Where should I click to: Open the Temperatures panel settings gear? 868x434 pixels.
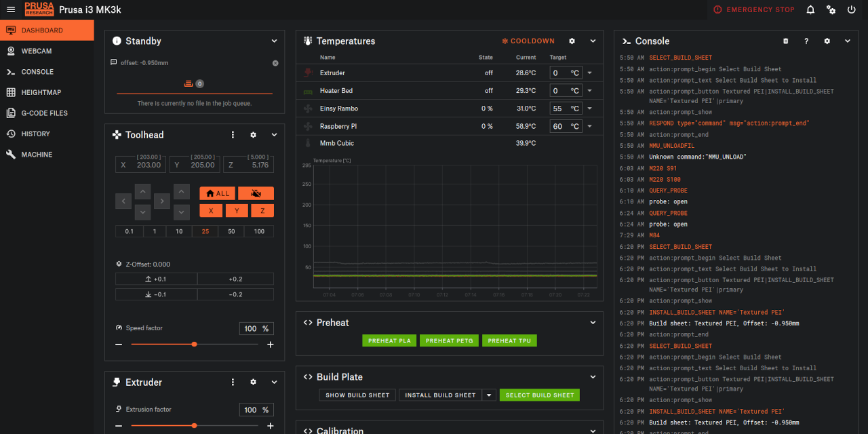pyautogui.click(x=572, y=41)
